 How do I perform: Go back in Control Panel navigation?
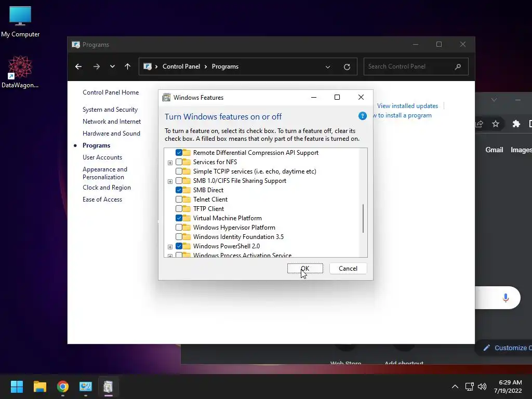(78, 66)
